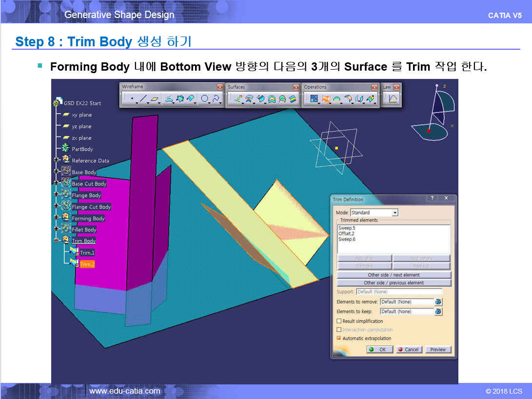Click icon beside Elements to remove field
532x399 pixels.
coord(438,302)
